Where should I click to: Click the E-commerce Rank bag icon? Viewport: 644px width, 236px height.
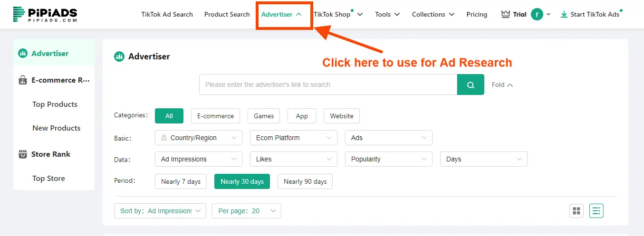[x=23, y=80]
